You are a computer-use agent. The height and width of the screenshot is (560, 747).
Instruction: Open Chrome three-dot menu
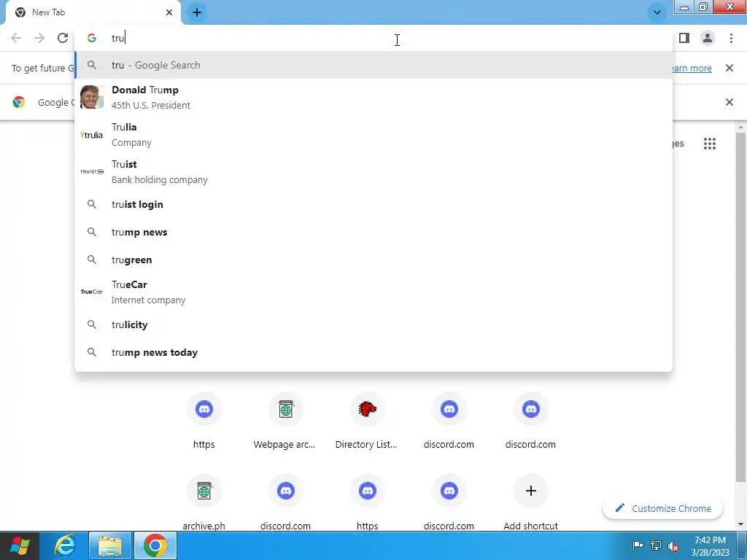pyautogui.click(x=731, y=38)
